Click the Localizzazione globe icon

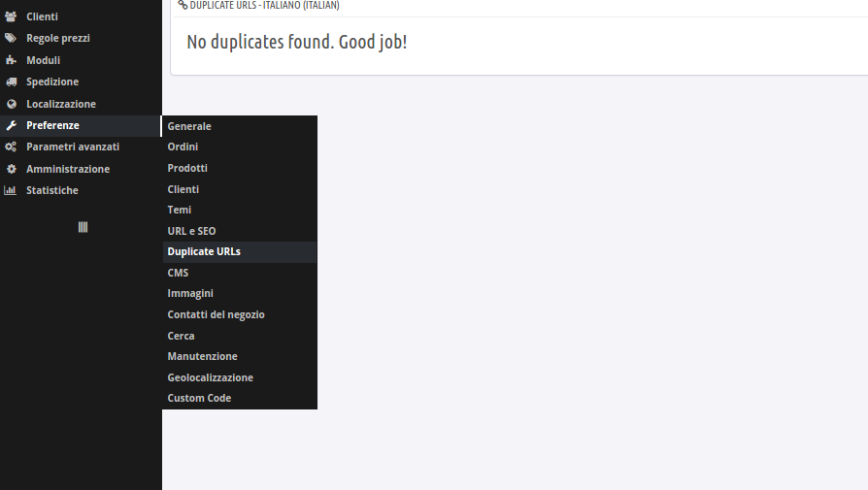click(x=11, y=104)
